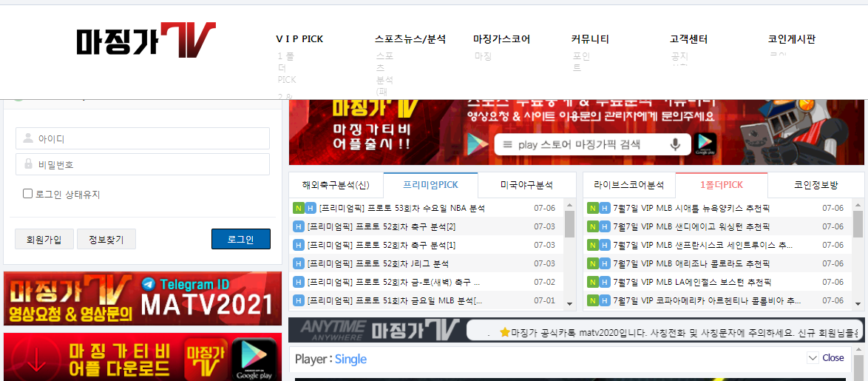Click the 정보찾기 button

(x=106, y=239)
